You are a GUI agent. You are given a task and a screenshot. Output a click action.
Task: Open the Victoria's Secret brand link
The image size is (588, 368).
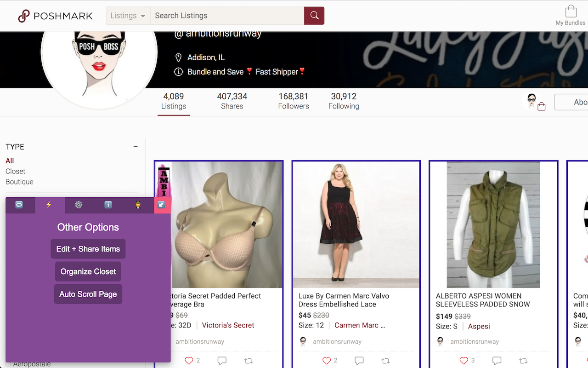click(228, 325)
